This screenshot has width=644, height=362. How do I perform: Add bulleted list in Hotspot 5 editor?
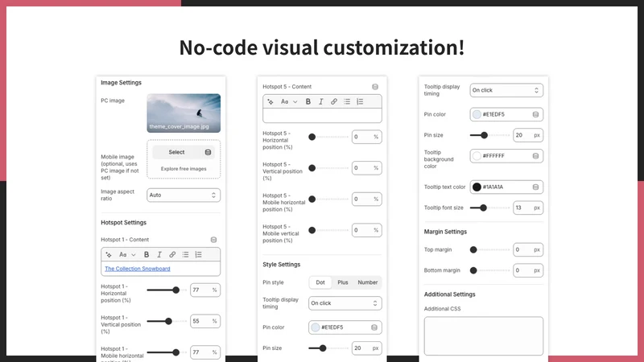pos(347,102)
